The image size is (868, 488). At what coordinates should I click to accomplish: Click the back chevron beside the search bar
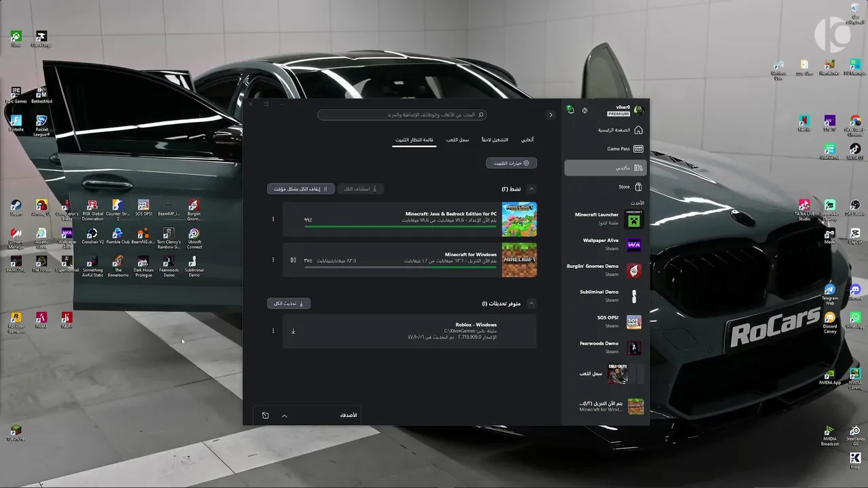click(x=551, y=115)
